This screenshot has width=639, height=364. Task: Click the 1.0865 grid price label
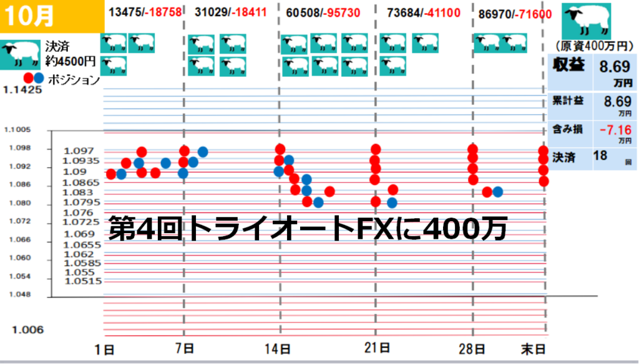point(80,183)
